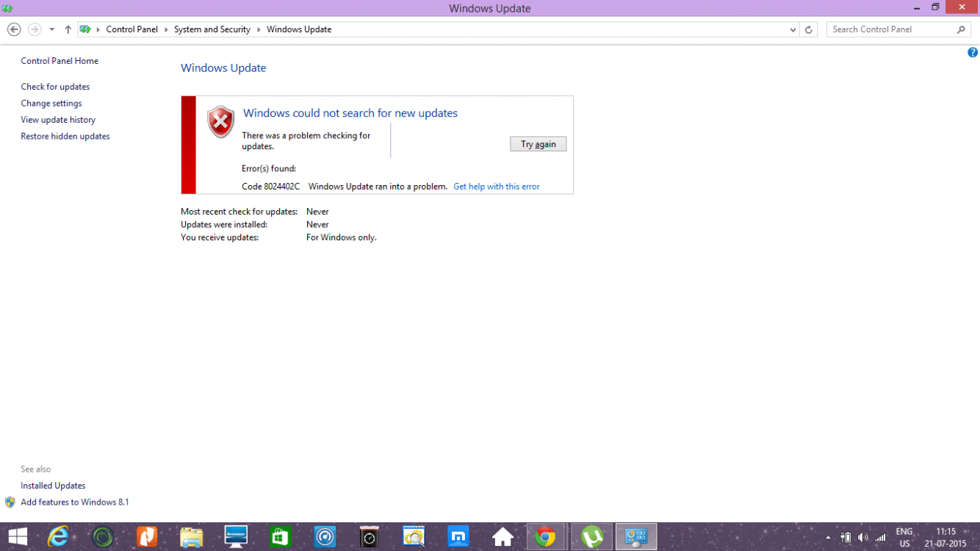Open the clock showing 11:15

coord(945,538)
